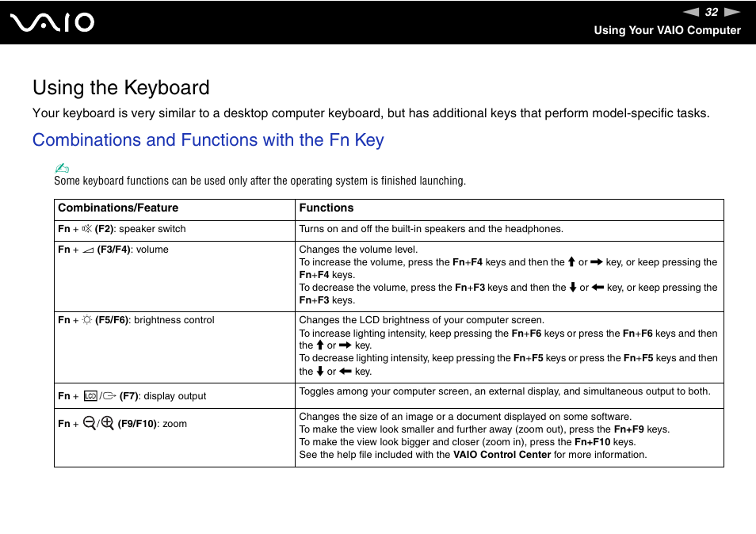Click the up arrow in increase lighting line
756x534 pixels.
(319, 345)
